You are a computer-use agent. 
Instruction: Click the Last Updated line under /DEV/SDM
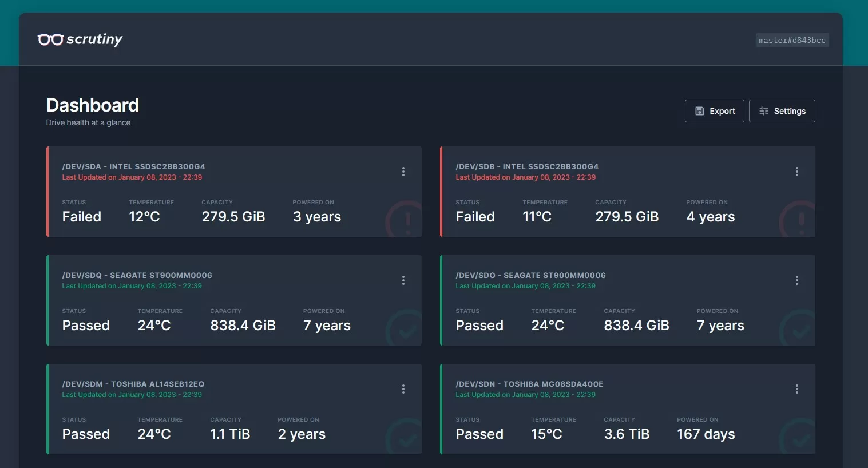point(132,395)
